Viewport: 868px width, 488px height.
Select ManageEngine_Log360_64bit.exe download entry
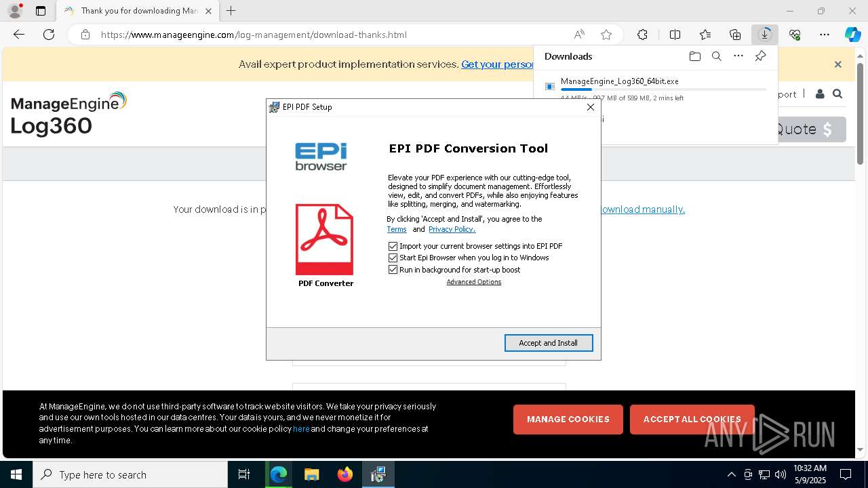pyautogui.click(x=656, y=89)
